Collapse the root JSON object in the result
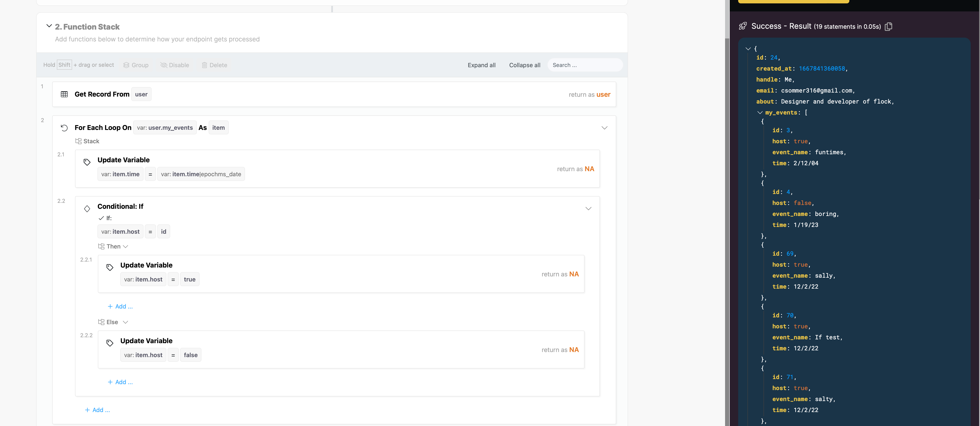980x426 pixels. coord(748,49)
